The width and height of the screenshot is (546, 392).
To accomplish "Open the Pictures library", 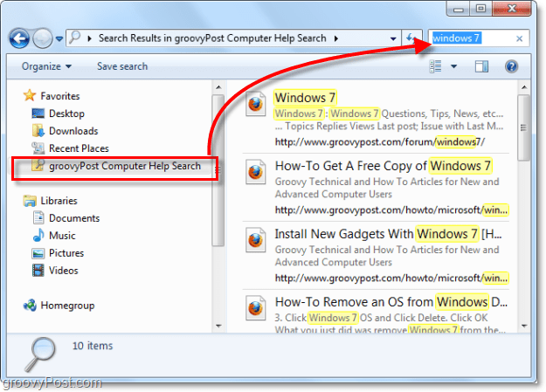I will click(66, 252).
